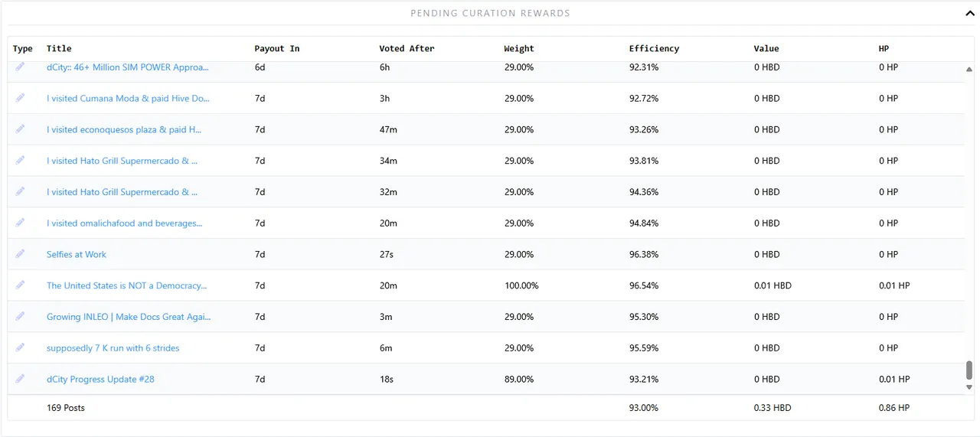Screen dimensions: 980x437
Task: Sort by the Efficiency column header
Action: click(654, 48)
